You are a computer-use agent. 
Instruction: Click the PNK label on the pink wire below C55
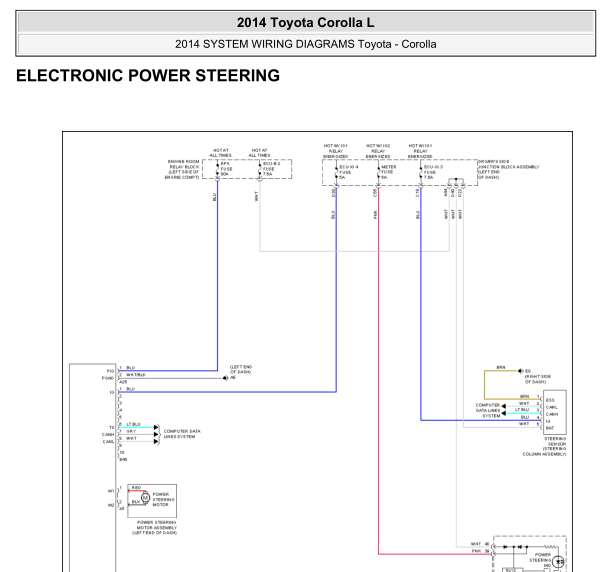[375, 215]
